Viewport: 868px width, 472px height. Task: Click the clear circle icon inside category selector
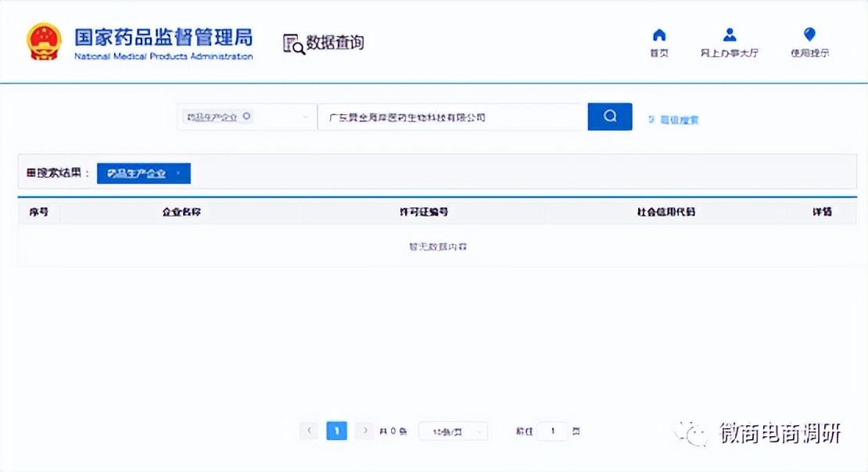tap(248, 116)
